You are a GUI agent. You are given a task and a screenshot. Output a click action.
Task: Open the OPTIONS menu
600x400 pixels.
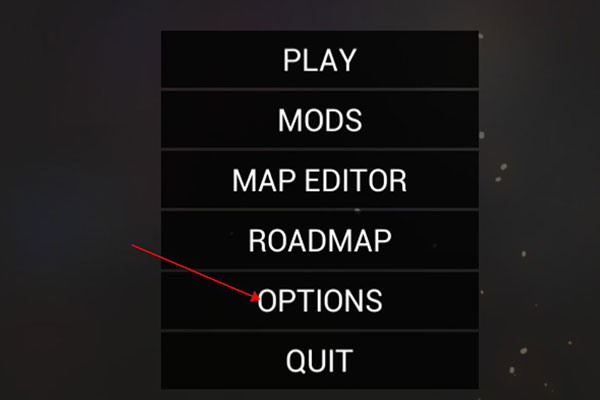[320, 300]
